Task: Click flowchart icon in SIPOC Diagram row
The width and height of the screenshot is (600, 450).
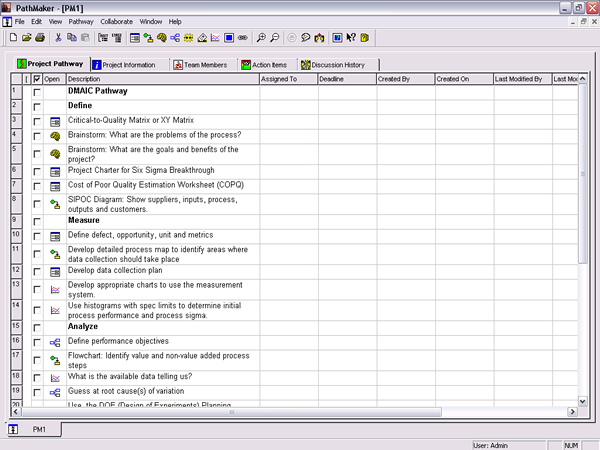Action: click(x=55, y=204)
